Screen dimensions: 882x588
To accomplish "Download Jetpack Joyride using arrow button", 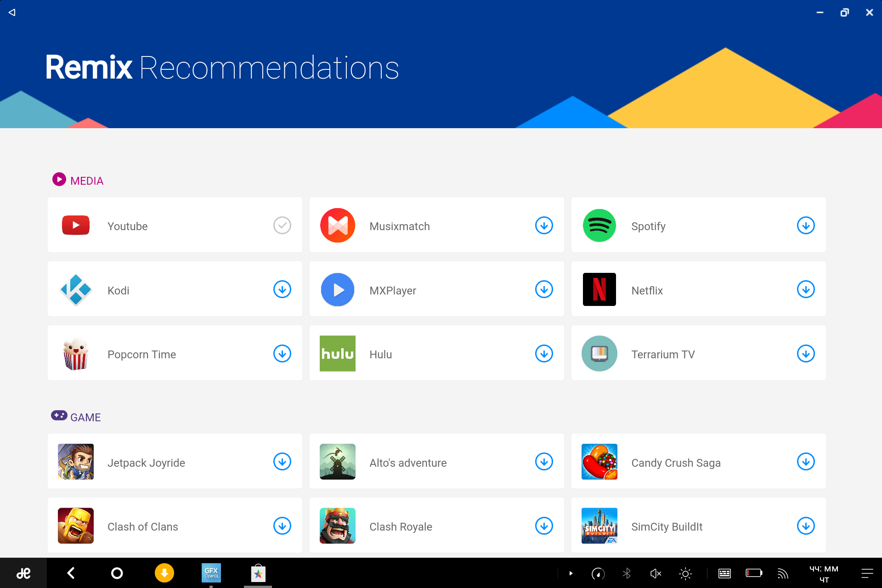I will (x=282, y=462).
